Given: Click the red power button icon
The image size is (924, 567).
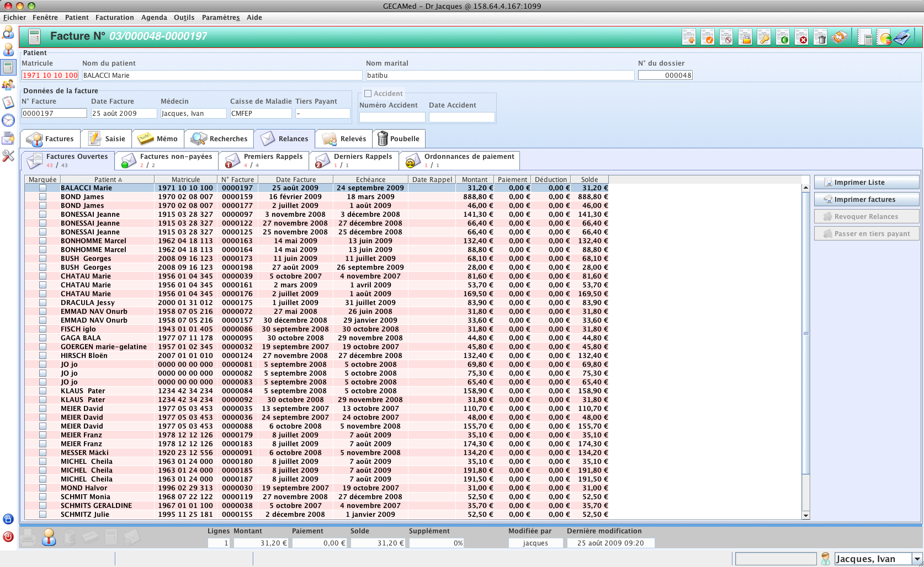Looking at the screenshot, I should [x=8, y=537].
